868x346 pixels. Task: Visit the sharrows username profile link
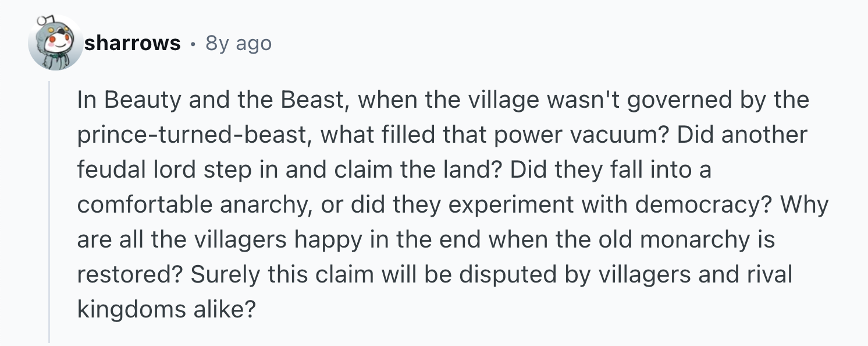coord(132,43)
